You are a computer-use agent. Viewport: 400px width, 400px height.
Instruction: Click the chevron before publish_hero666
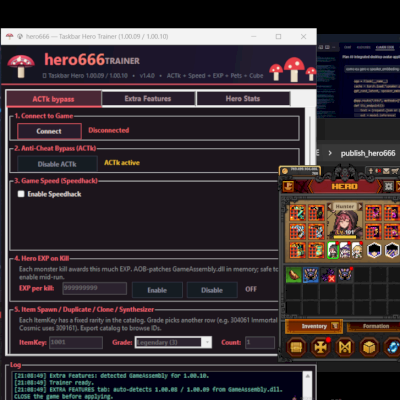[330, 153]
